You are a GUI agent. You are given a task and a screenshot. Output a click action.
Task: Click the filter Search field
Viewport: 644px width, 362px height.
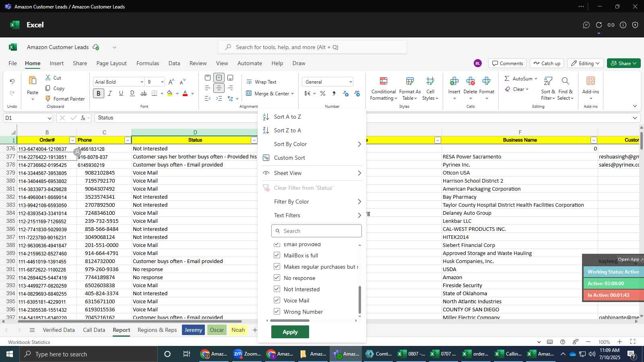point(316,231)
